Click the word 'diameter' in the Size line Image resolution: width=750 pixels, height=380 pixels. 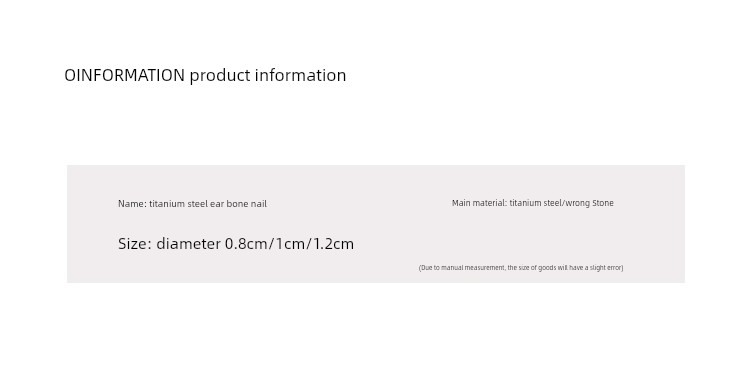(x=188, y=244)
